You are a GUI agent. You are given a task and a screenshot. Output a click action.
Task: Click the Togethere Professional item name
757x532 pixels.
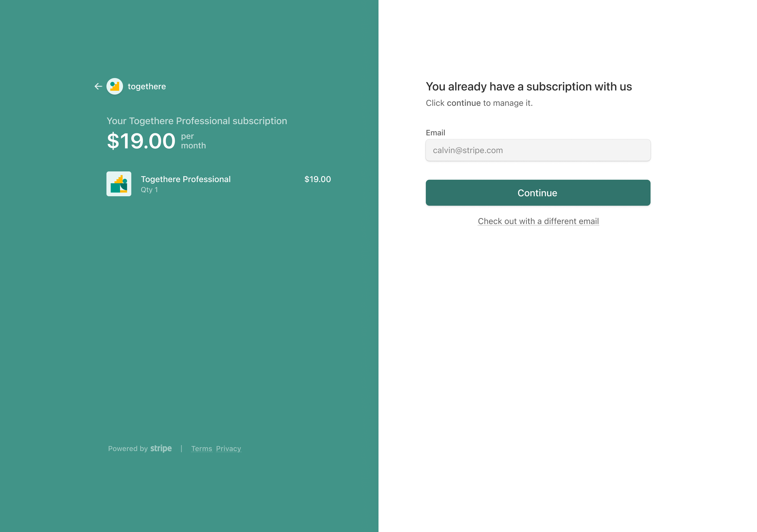point(186,179)
